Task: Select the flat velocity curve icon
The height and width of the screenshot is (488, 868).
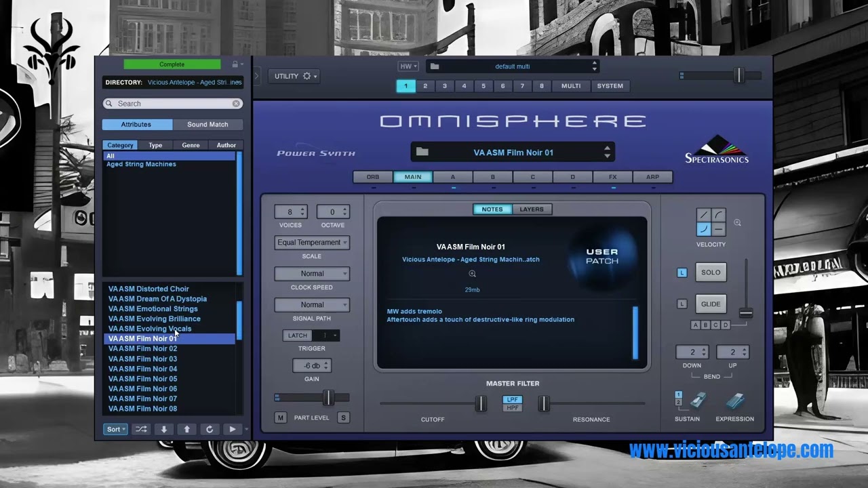Action: tap(719, 229)
